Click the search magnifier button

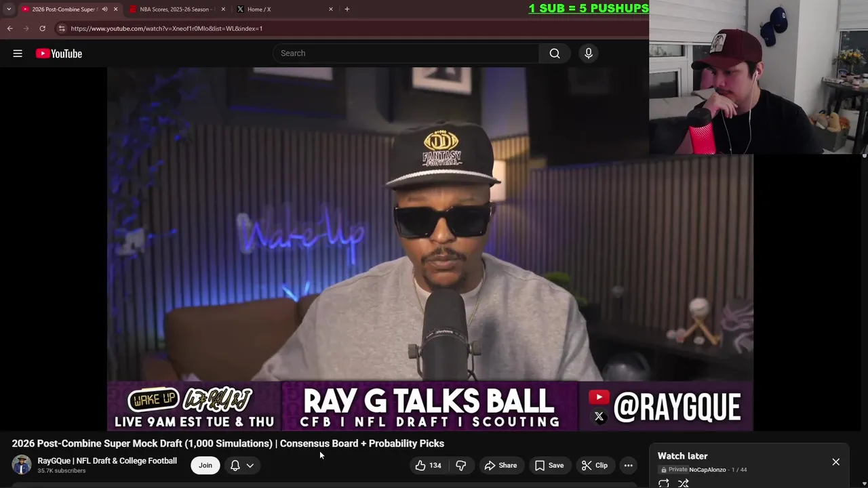click(x=555, y=54)
